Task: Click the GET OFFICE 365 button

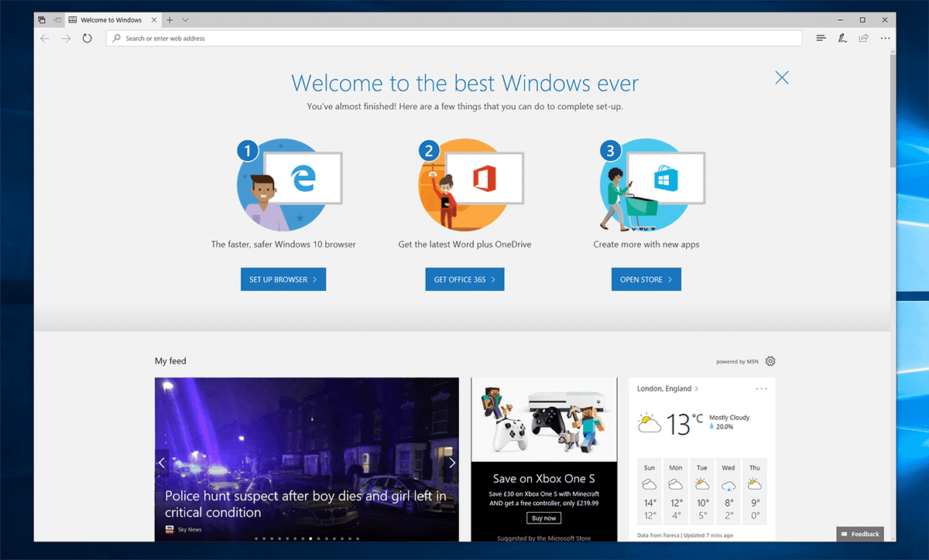Action: tap(464, 279)
